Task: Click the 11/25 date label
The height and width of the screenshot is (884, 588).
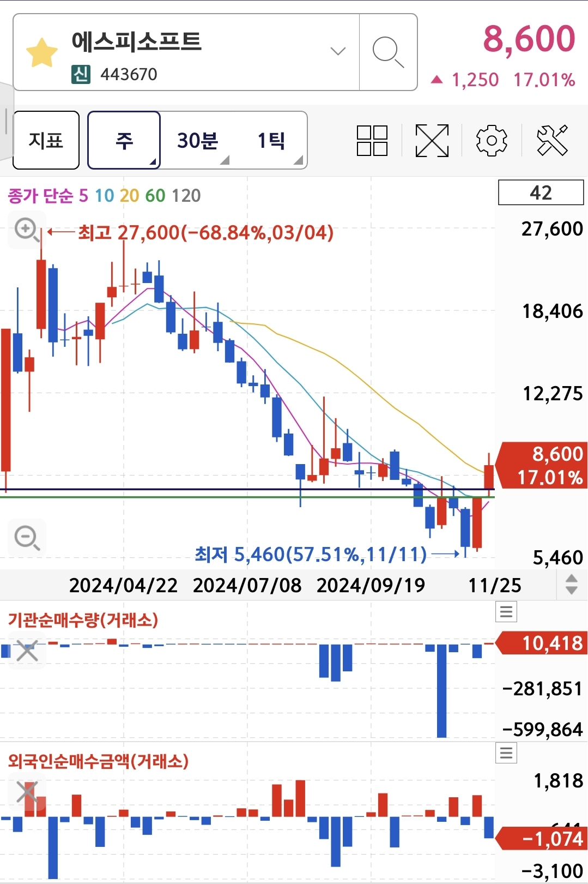Action: coord(495,585)
